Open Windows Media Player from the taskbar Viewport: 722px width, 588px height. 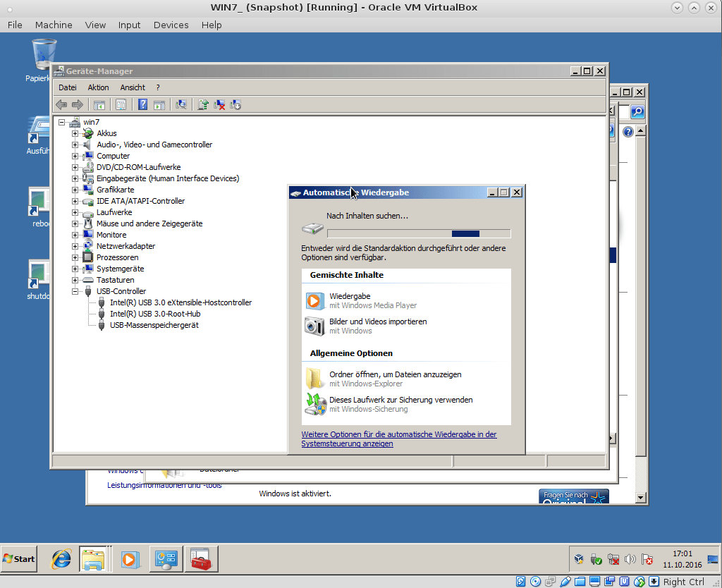(129, 559)
